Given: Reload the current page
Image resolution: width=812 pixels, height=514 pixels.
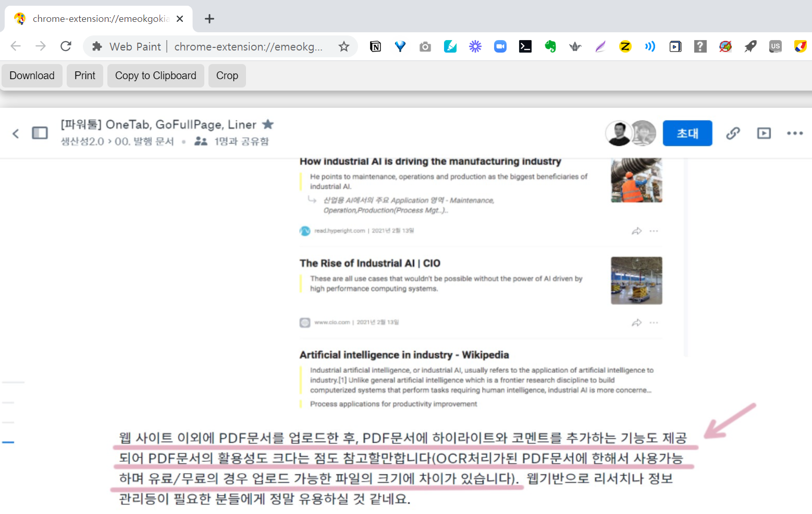Looking at the screenshot, I should click(66, 46).
